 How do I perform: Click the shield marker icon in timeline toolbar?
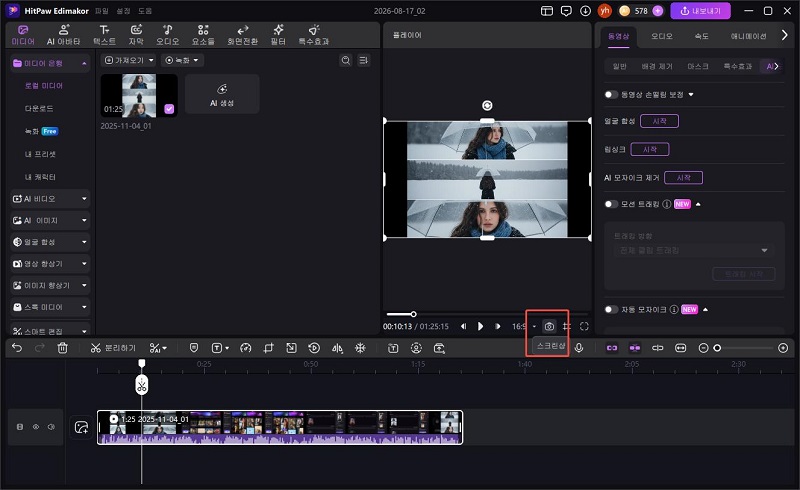pos(193,348)
